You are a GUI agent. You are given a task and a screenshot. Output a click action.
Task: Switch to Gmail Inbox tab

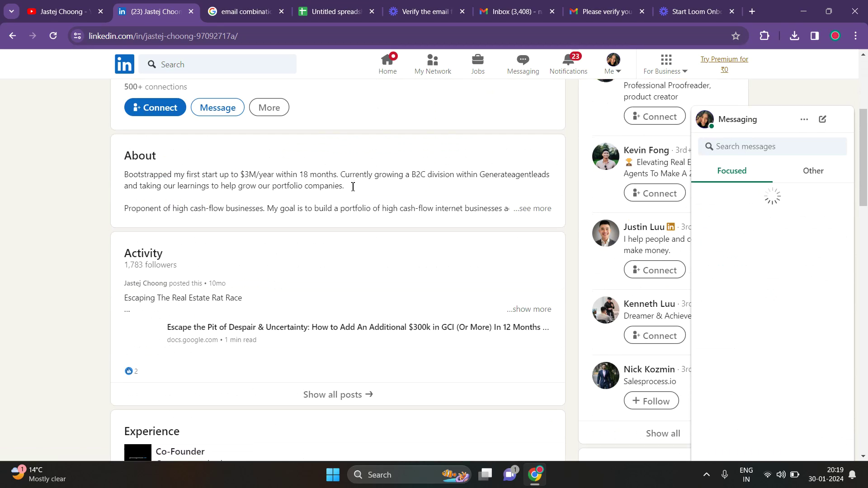pos(518,12)
